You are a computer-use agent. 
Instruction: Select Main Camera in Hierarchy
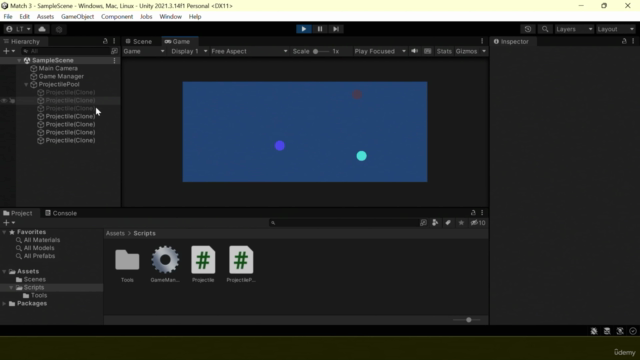point(58,68)
